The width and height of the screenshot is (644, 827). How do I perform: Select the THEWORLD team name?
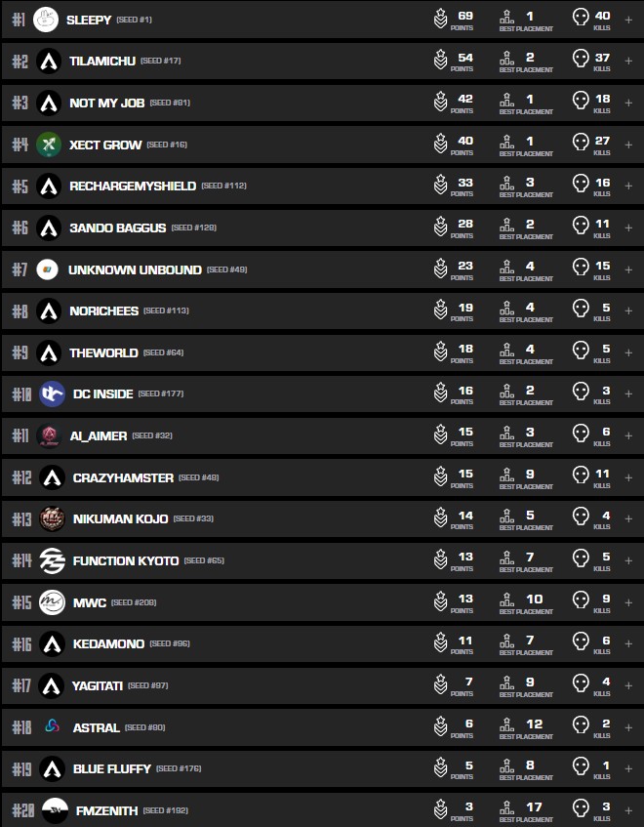[x=103, y=352]
